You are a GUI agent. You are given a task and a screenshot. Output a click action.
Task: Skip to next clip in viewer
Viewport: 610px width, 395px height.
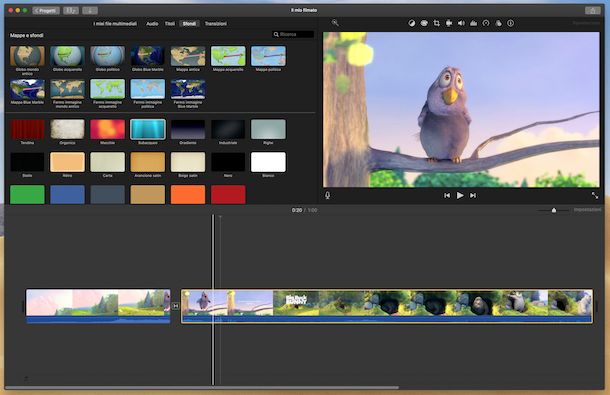point(473,195)
